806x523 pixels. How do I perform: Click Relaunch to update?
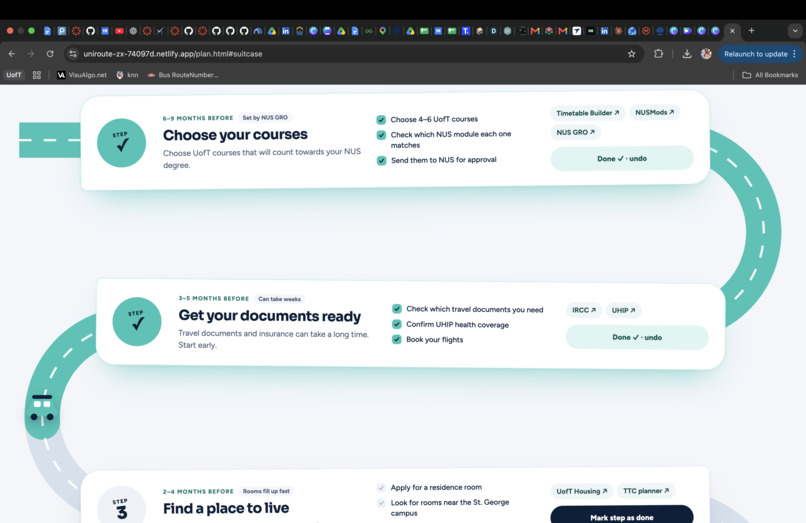coord(756,53)
